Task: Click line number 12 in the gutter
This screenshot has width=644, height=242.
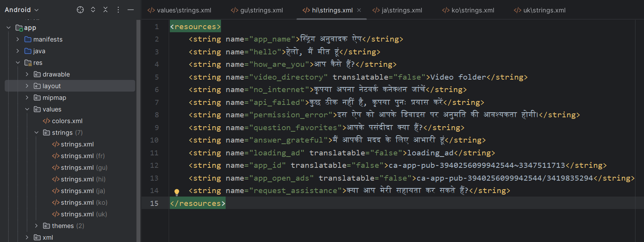Action: [x=154, y=165]
